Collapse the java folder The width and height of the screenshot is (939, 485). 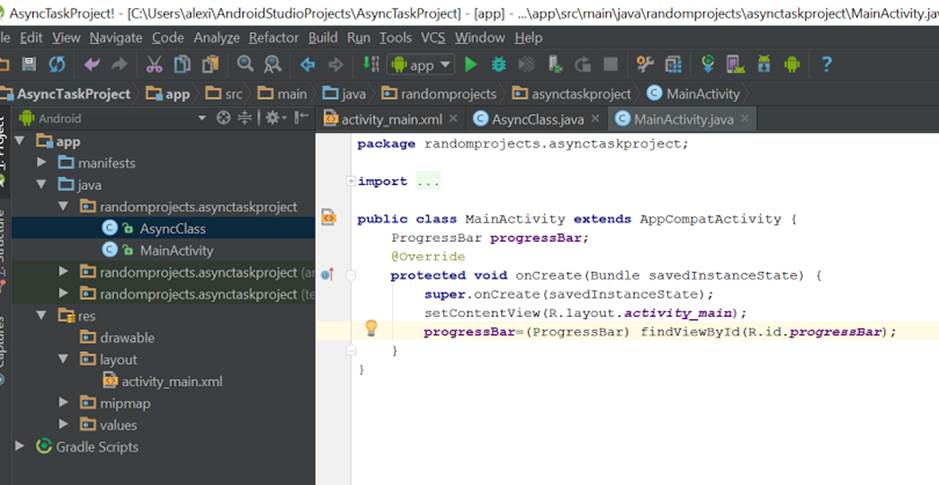click(41, 184)
